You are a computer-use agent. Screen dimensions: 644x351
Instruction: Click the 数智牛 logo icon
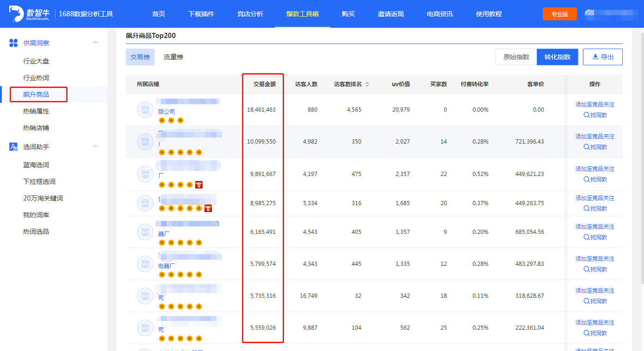(x=16, y=14)
